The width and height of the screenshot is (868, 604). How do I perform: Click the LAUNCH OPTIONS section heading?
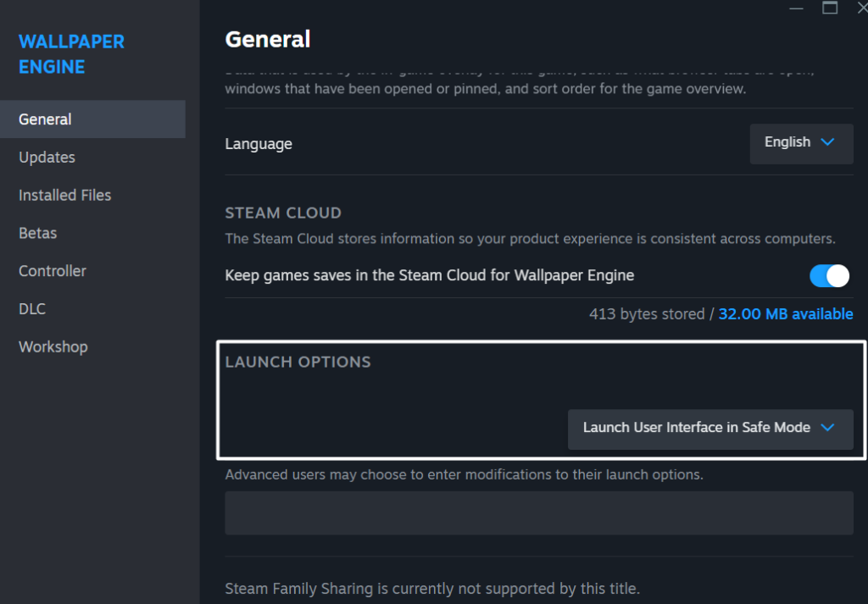298,362
